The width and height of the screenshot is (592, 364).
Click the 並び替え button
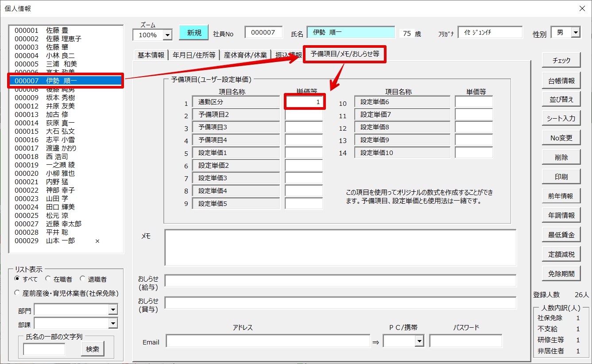(561, 100)
